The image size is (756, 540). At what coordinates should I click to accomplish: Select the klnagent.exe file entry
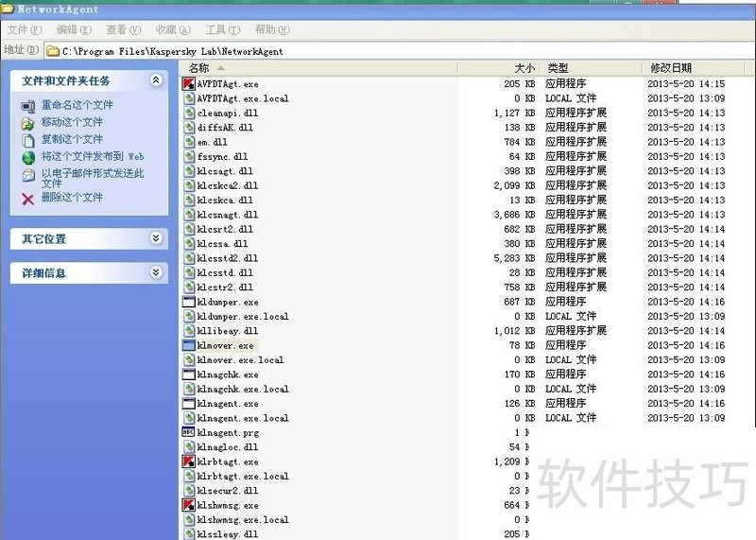point(228,404)
